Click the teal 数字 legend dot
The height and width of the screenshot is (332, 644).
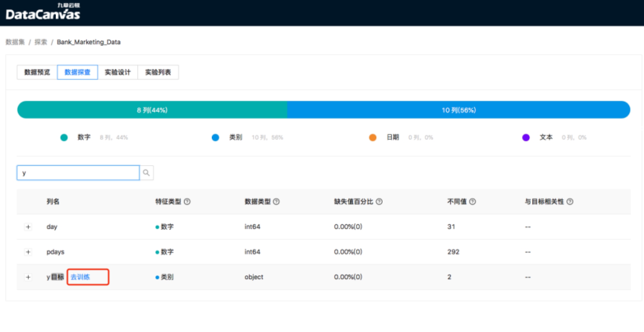[x=64, y=138]
